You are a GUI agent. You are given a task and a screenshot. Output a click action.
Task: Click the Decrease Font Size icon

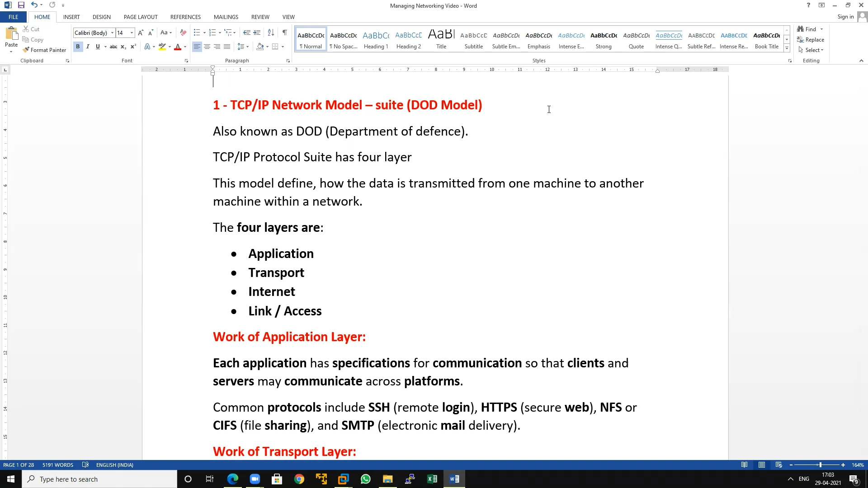tap(151, 33)
